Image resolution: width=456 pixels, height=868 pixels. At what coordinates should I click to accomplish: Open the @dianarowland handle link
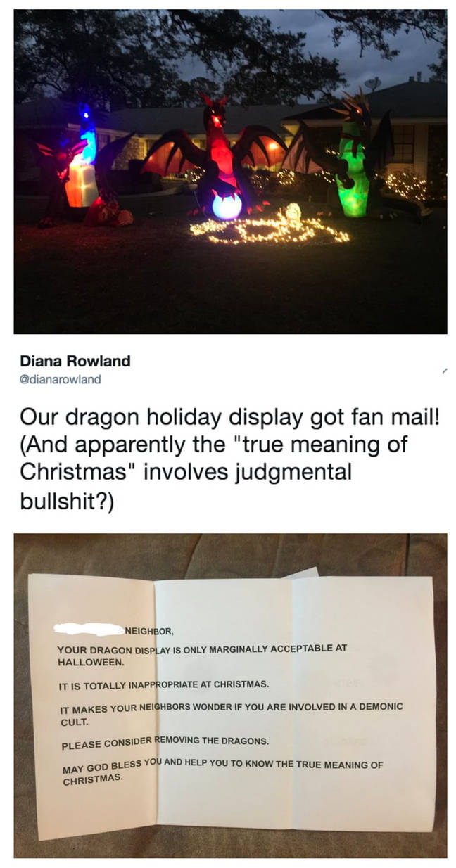[x=60, y=379]
